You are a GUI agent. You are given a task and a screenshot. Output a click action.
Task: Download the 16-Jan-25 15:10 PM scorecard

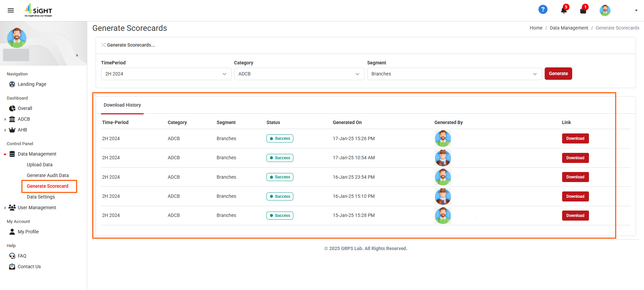click(575, 196)
